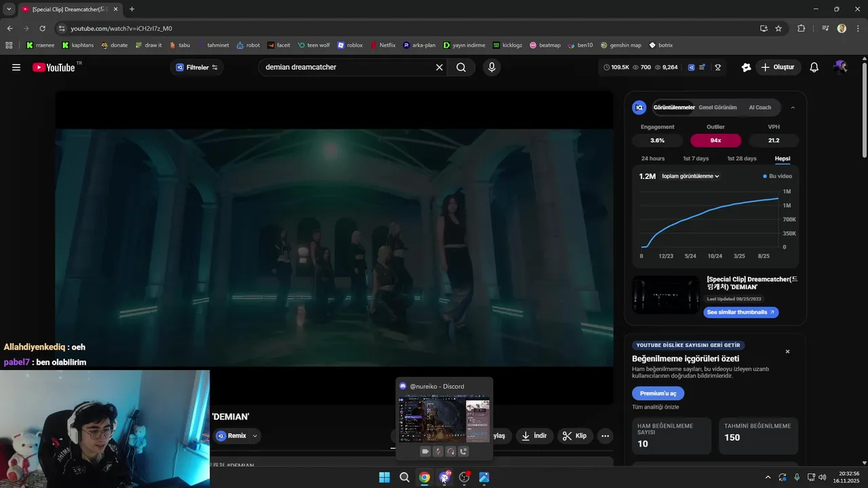The height and width of the screenshot is (488, 868).
Task: Switch to the Görüntülenmeler tab
Action: 673,107
